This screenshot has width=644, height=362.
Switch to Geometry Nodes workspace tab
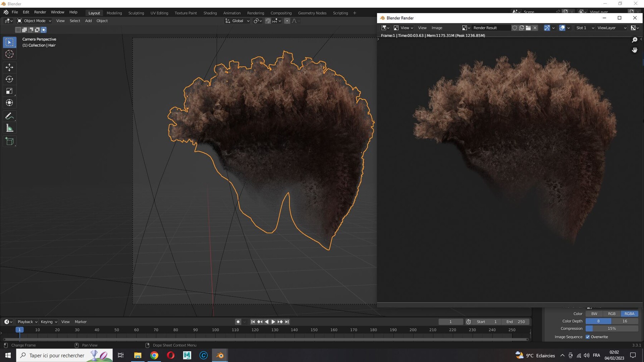tap(312, 13)
